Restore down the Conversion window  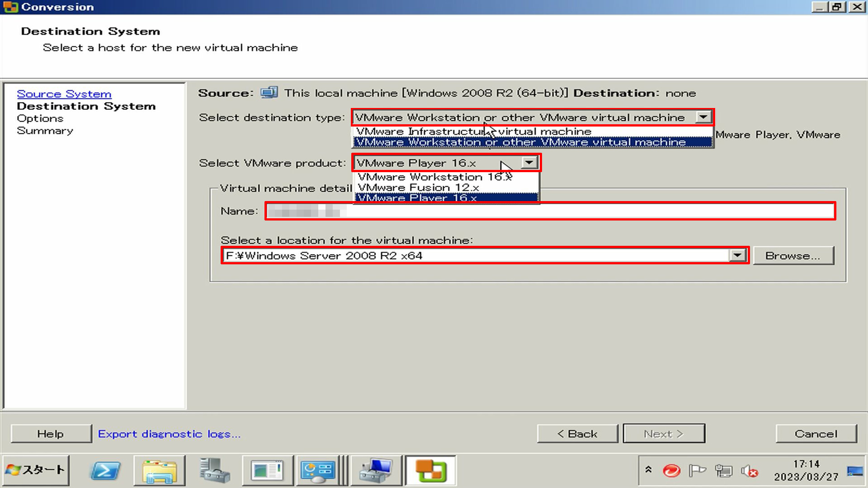point(838,7)
